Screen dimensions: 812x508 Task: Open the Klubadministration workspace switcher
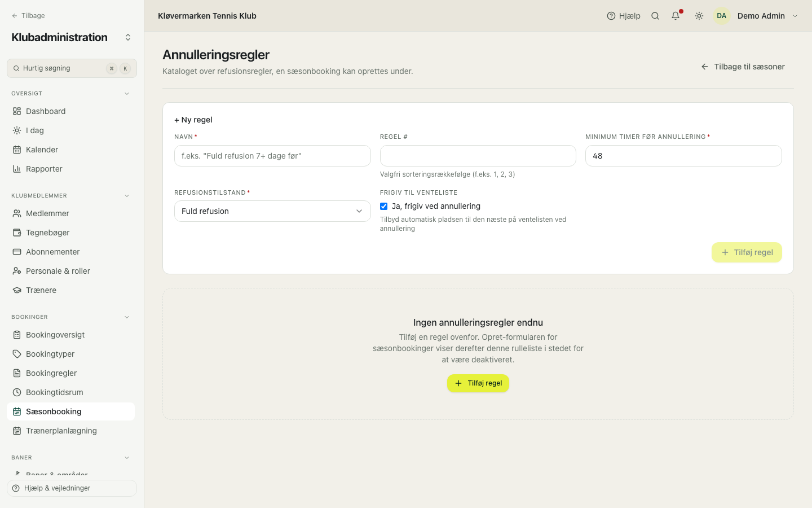point(128,37)
